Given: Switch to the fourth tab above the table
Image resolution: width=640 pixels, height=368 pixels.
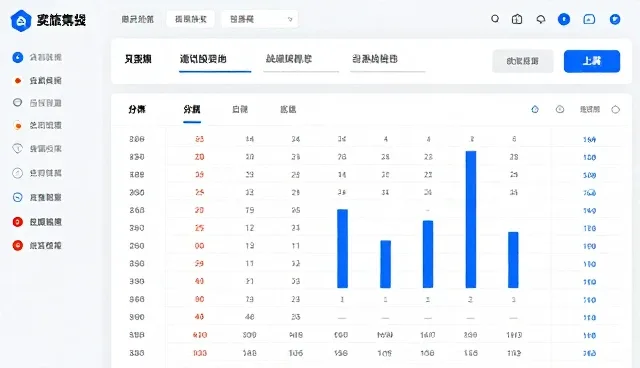Looking at the screenshot, I should (x=288, y=109).
